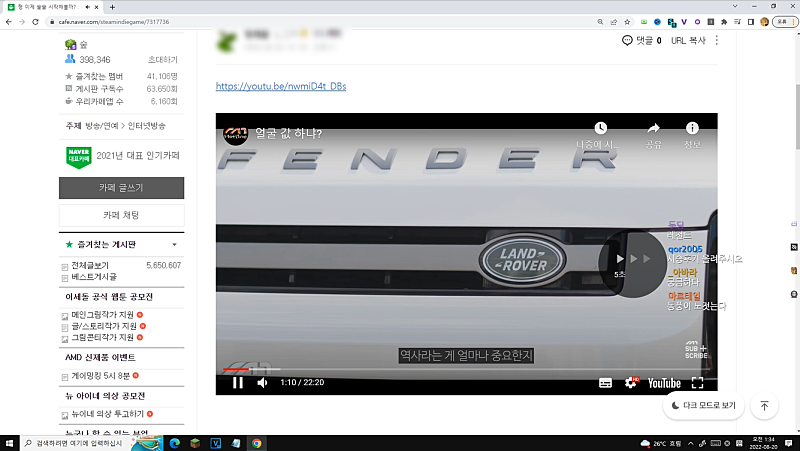Mute the tab via its speaker icon

point(88,7)
